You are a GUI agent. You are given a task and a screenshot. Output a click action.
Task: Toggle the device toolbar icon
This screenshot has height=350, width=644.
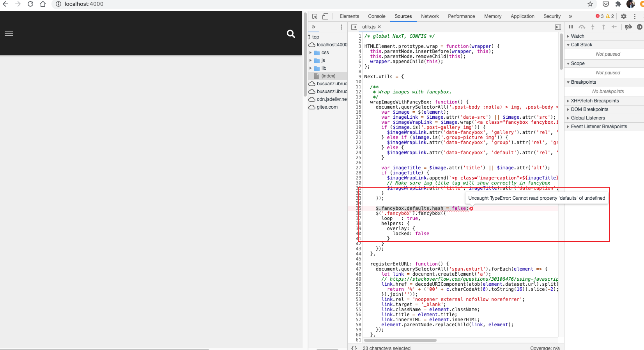coord(325,16)
